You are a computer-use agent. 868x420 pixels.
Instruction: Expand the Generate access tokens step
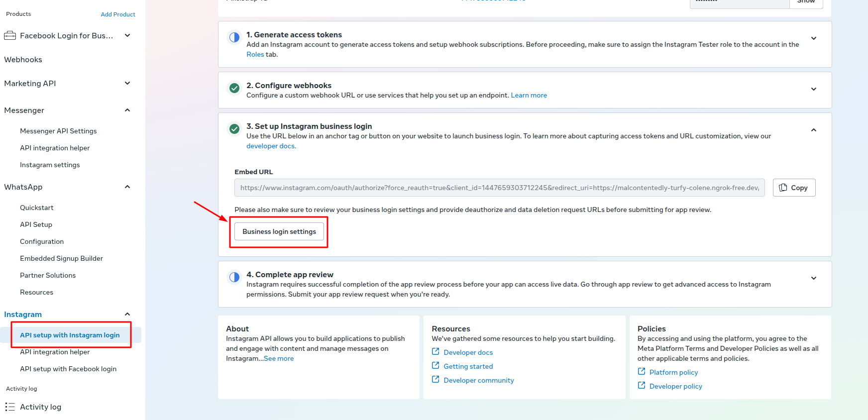point(814,38)
